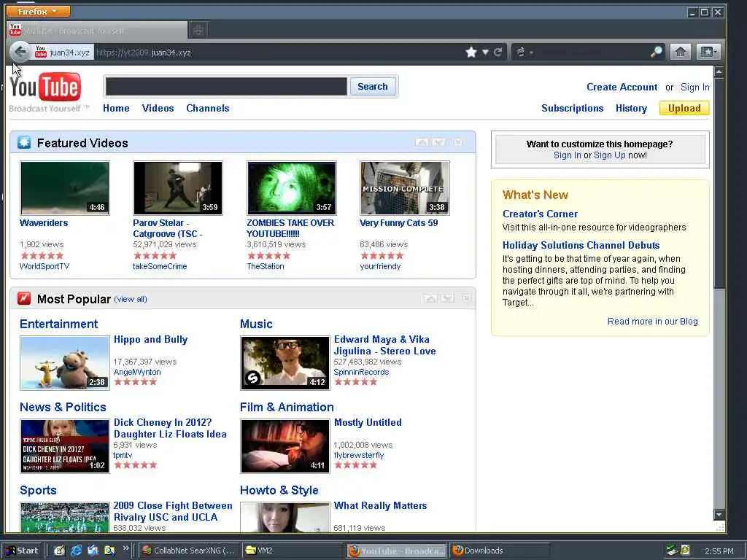Click the Most Popular view all link
This screenshot has height=560, width=747.
[x=131, y=299]
